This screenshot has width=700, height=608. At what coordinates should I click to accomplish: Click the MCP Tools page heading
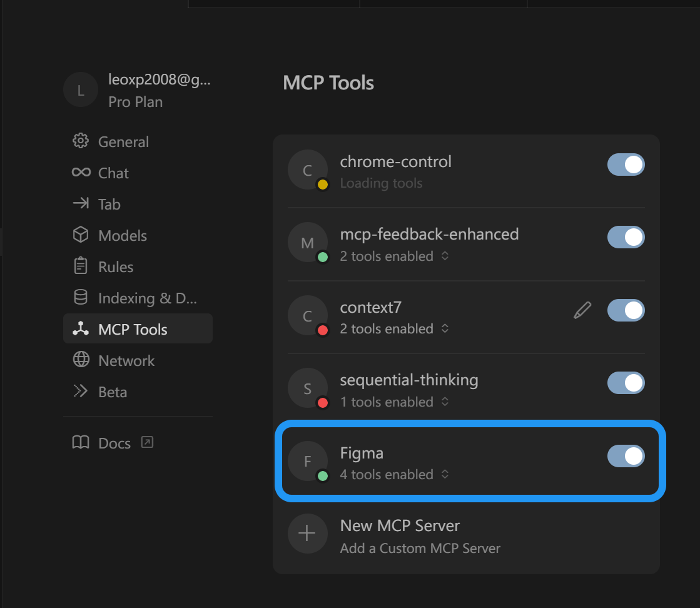point(328,83)
